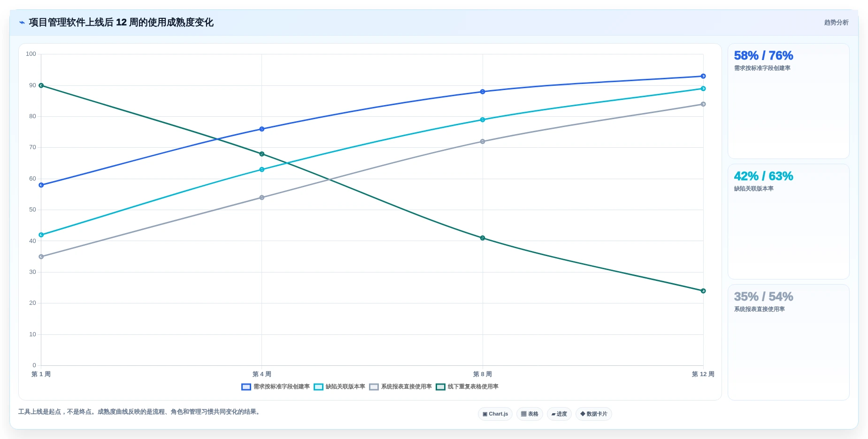
Task: Click the 第 4 周 x-axis label
Action: pyautogui.click(x=262, y=374)
